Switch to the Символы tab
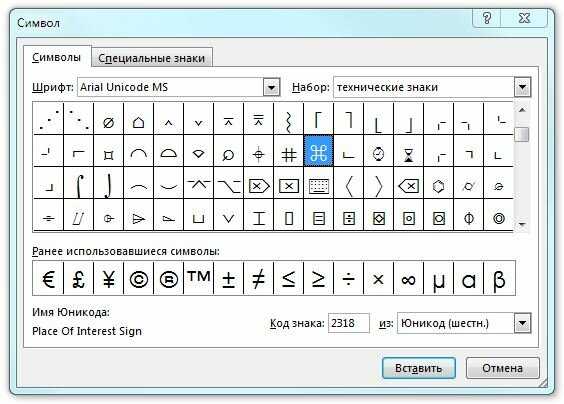Viewport: 564px width, 404px height. tap(56, 58)
